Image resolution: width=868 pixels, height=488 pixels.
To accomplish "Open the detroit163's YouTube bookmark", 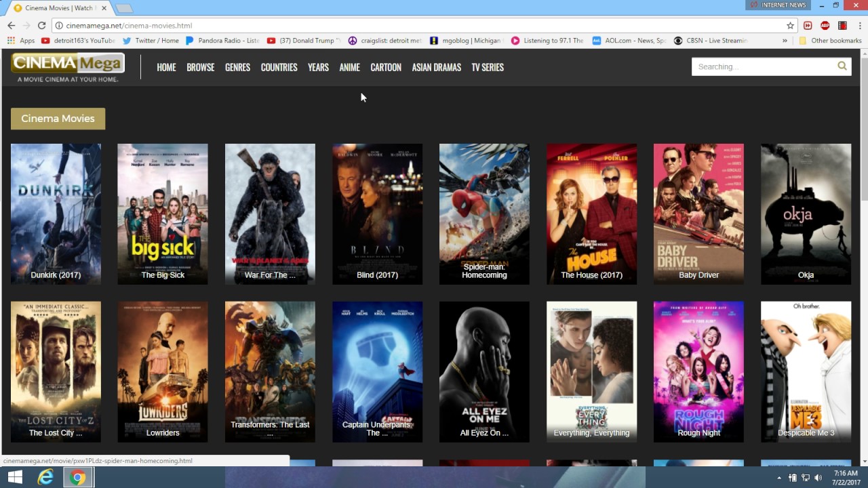I will (78, 41).
